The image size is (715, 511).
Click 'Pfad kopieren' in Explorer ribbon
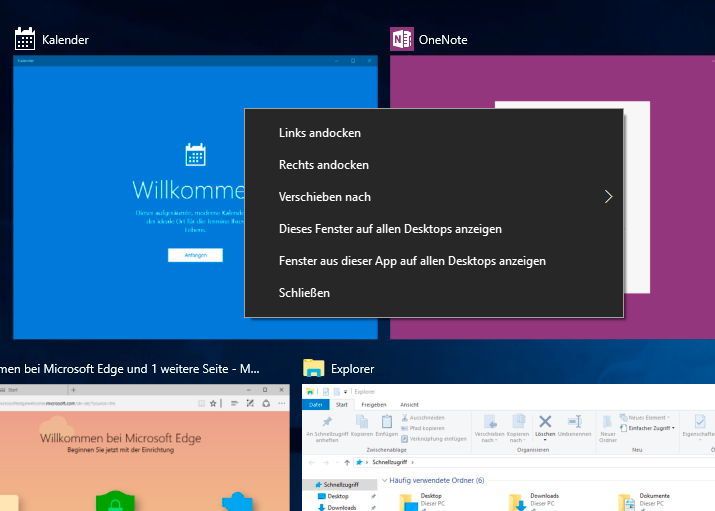tap(422, 428)
